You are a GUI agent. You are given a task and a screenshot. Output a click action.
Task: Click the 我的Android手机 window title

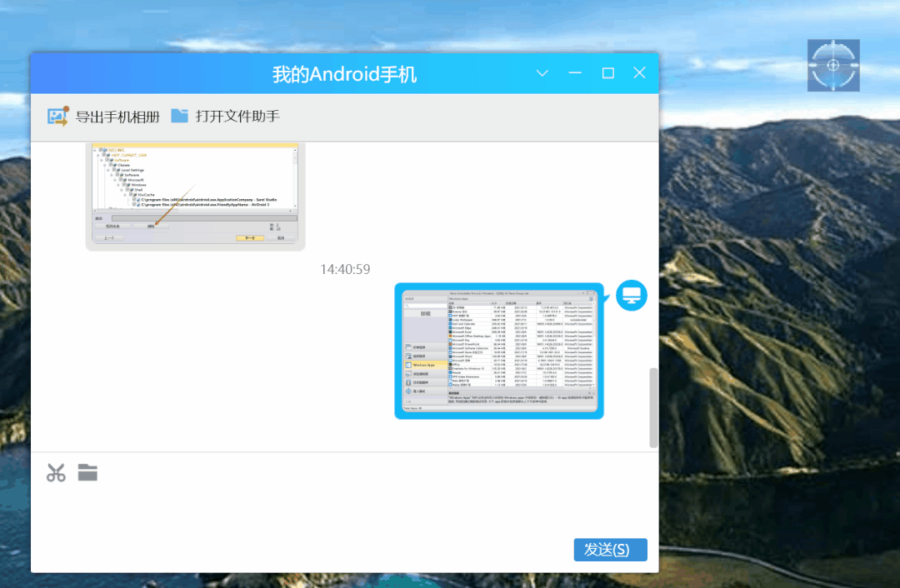point(344,74)
